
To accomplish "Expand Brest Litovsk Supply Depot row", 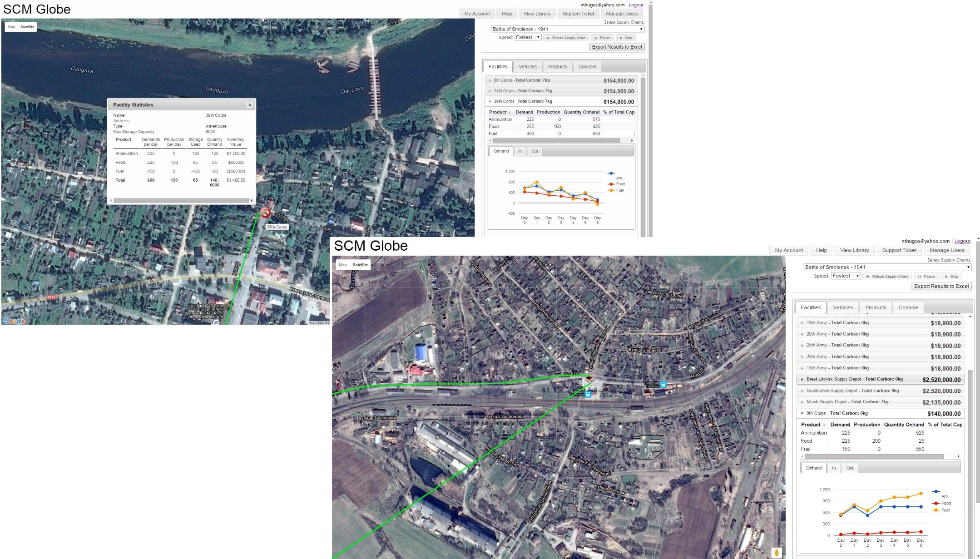I will click(x=881, y=380).
